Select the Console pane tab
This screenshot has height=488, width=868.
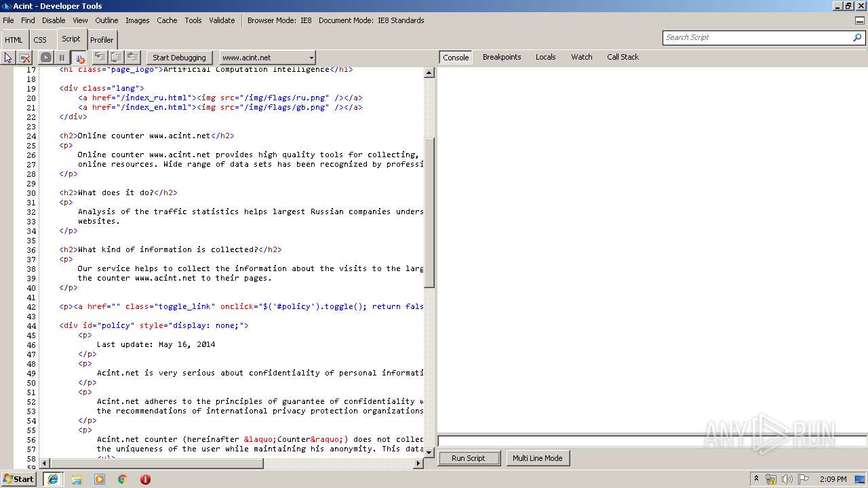pyautogui.click(x=456, y=58)
